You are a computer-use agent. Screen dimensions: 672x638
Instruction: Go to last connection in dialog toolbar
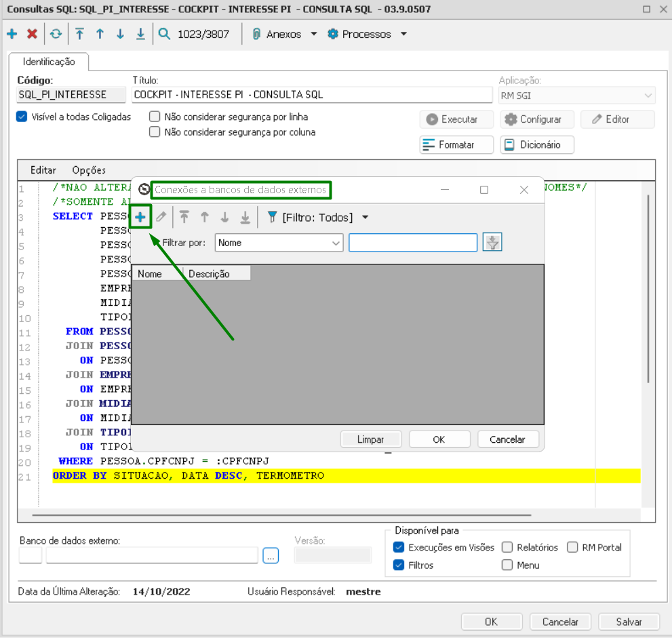pyautogui.click(x=245, y=217)
